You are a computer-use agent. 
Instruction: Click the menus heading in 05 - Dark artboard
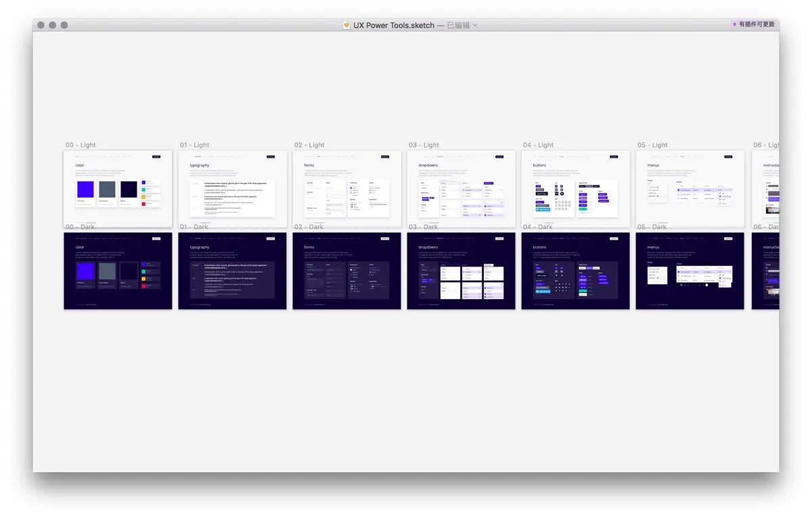(654, 248)
